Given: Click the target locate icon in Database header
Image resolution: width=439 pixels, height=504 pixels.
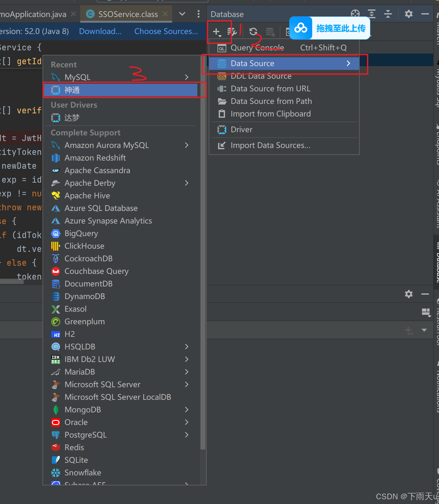Looking at the screenshot, I should click(355, 14).
